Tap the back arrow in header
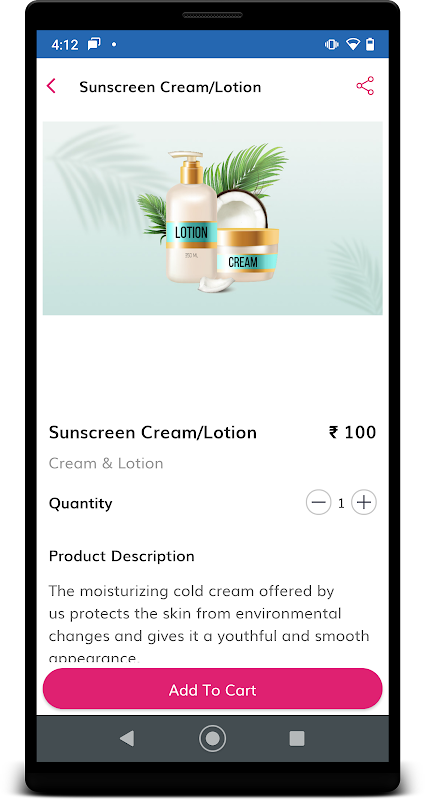This screenshot has width=425, height=800. pos(51,86)
